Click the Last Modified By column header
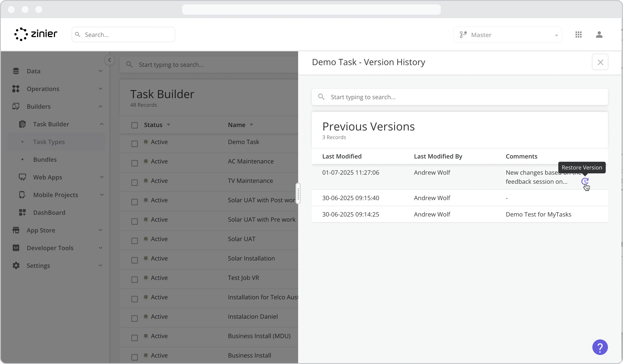The height and width of the screenshot is (364, 623). click(x=438, y=156)
